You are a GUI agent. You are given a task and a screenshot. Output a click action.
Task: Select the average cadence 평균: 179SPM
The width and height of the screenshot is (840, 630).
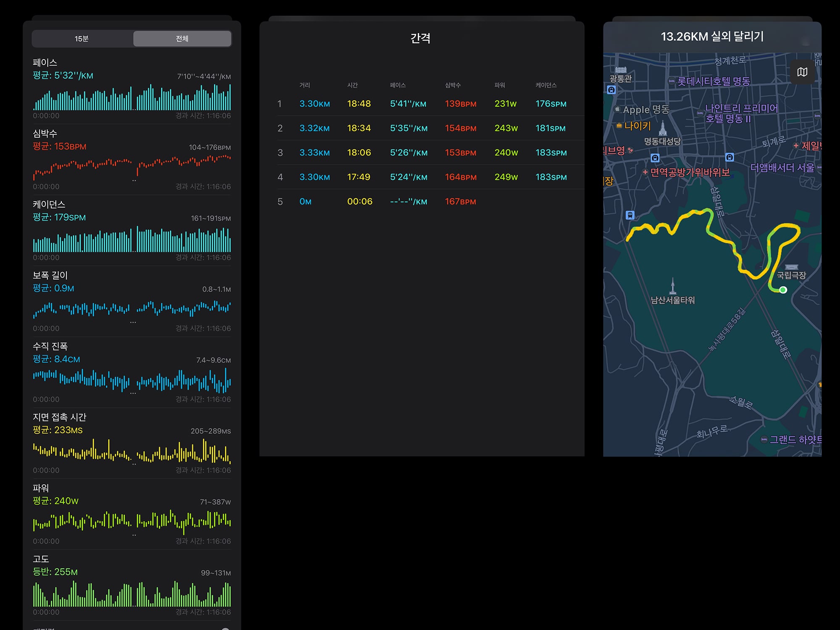click(59, 217)
